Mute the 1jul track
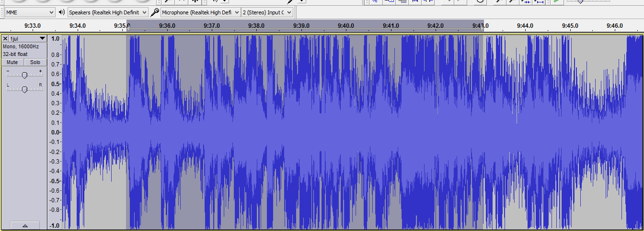 12,62
